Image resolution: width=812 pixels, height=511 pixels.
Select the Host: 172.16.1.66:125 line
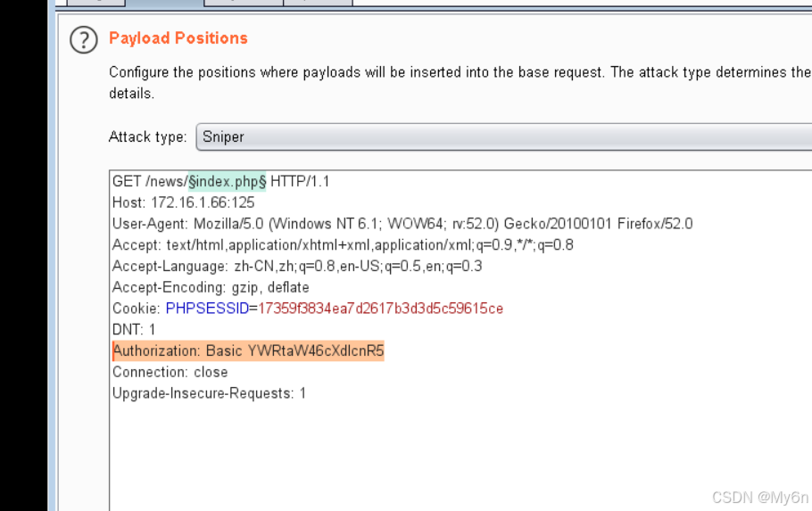pos(183,202)
